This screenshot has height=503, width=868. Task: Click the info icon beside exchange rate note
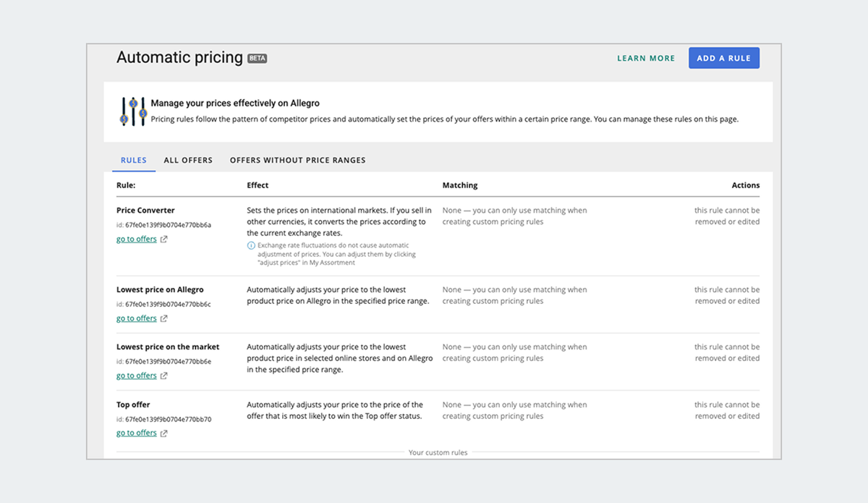coord(251,245)
